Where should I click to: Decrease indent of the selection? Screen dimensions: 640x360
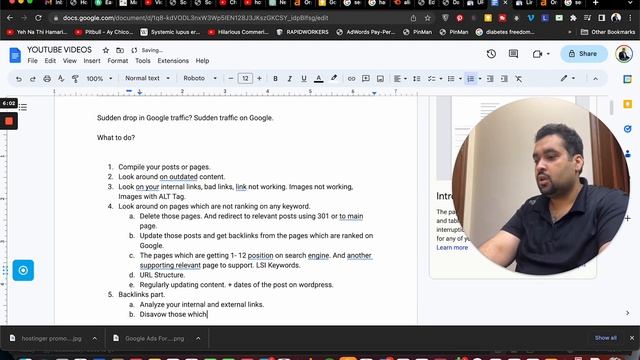pos(490,79)
